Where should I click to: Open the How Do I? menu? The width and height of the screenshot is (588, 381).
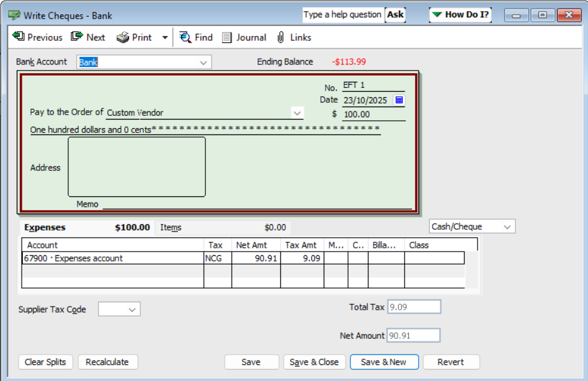coord(460,15)
